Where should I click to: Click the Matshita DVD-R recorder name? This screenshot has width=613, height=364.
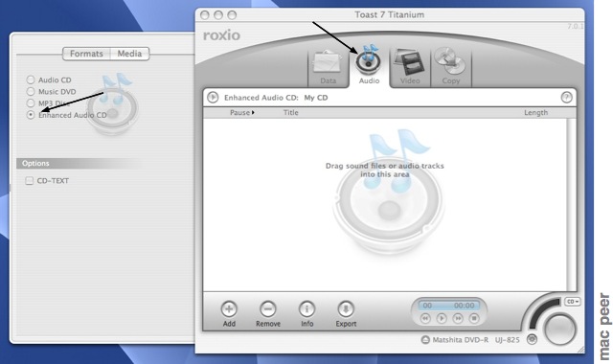tap(460, 340)
